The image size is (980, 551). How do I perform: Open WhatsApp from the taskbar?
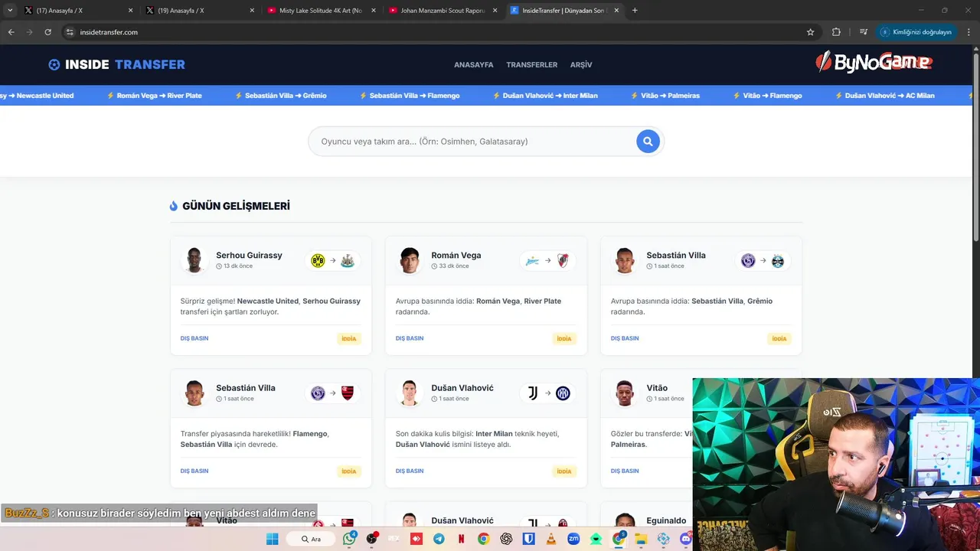click(x=350, y=539)
